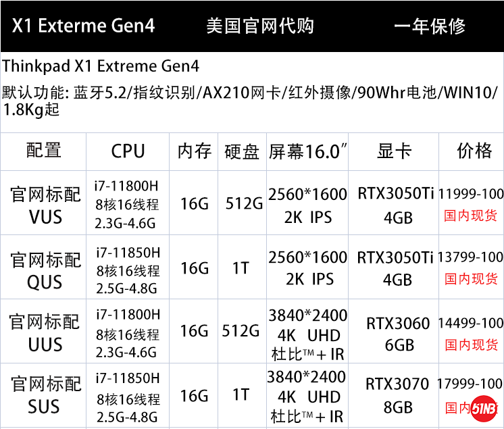This screenshot has width=504, height=429.
Task: Click the 1T disk cell in QUS row
Action: (241, 268)
